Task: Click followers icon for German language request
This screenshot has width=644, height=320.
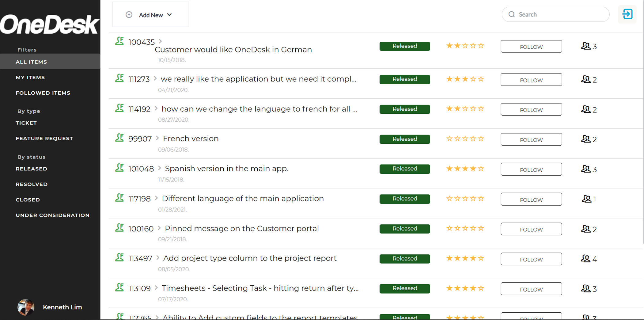Action: click(x=586, y=46)
